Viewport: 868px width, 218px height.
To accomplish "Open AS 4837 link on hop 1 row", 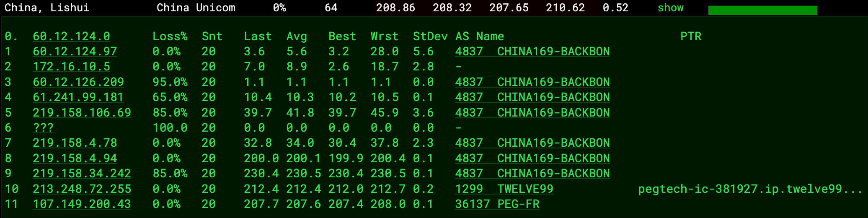I will [532, 52].
